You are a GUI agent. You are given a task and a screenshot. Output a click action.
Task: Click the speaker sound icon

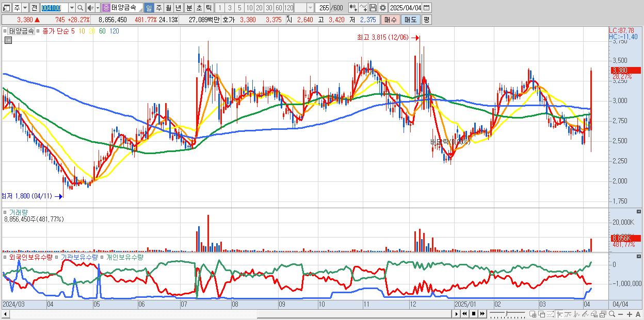(x=90, y=8)
